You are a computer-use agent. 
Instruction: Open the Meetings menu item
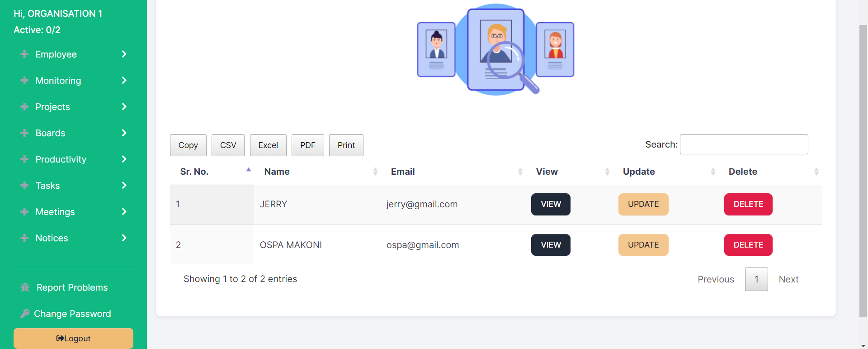tap(55, 212)
